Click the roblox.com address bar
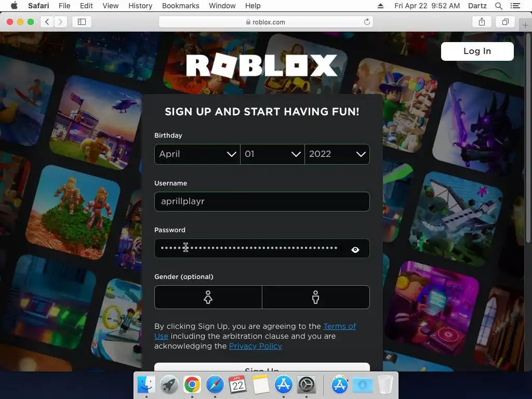Screen dimensions: 532x399 (266, 22)
